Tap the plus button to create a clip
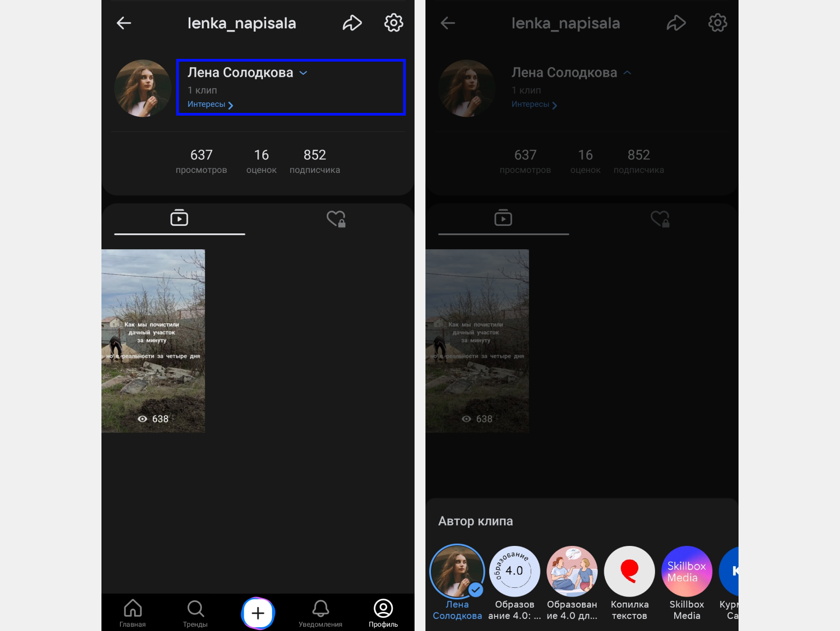The height and width of the screenshot is (631, 840). point(258,613)
